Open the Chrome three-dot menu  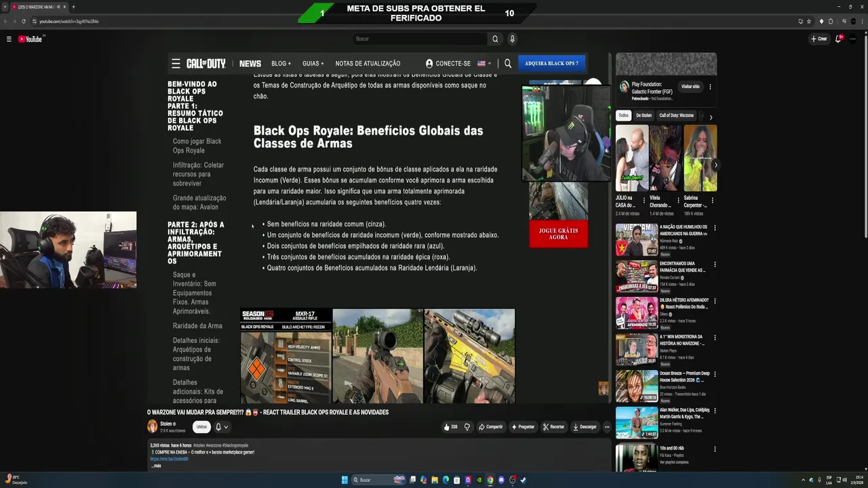click(x=862, y=21)
